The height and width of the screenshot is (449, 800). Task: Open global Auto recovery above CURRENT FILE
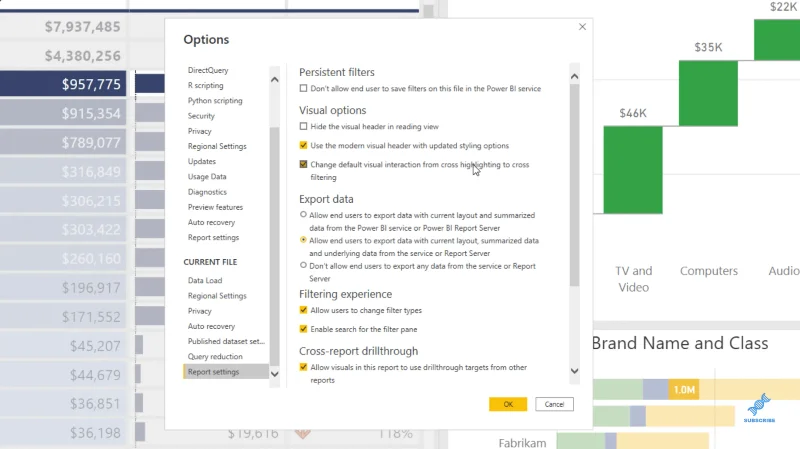click(211, 222)
